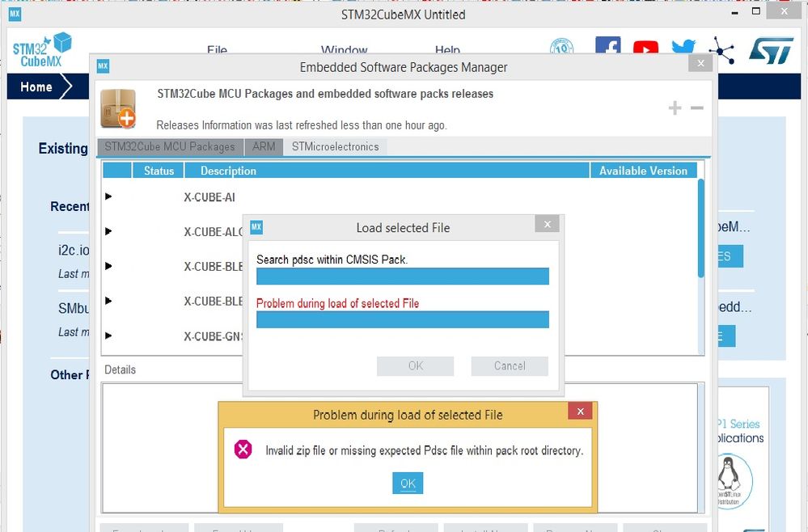Select the STMicroelectronics tab

[335, 147]
